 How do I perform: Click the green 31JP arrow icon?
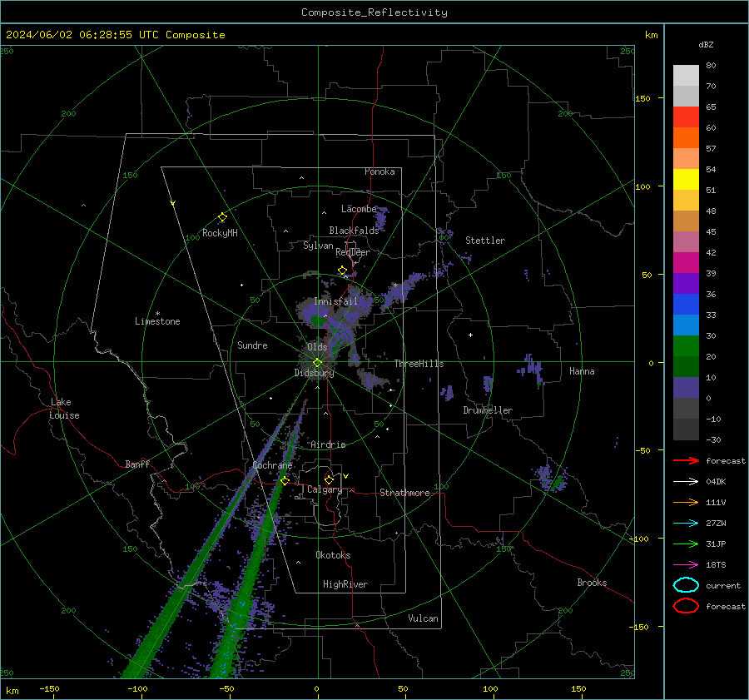tap(686, 544)
